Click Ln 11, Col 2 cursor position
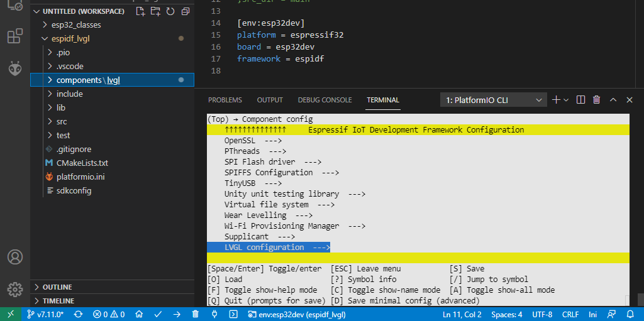 (x=462, y=315)
